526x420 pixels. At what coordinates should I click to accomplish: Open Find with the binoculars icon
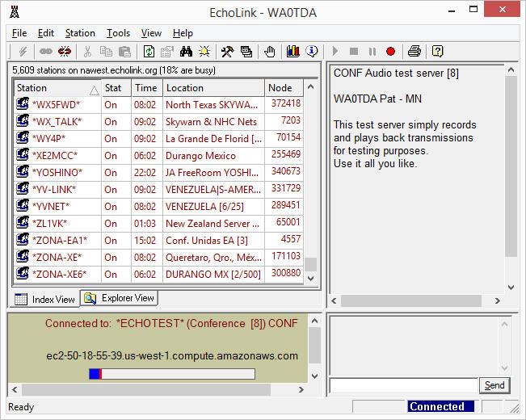click(x=186, y=52)
